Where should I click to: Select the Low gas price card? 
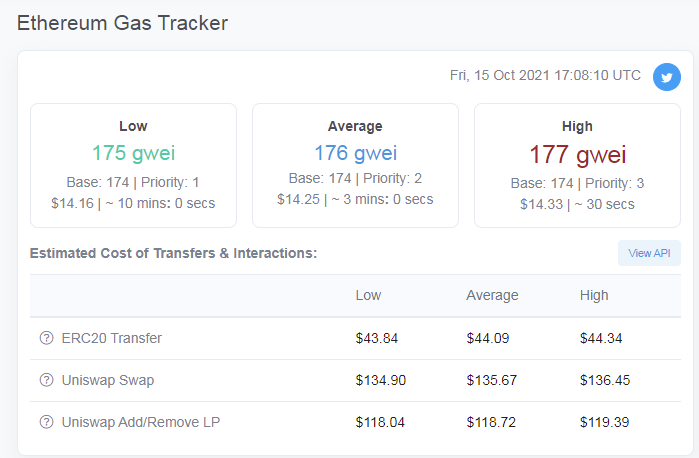pyautogui.click(x=133, y=165)
